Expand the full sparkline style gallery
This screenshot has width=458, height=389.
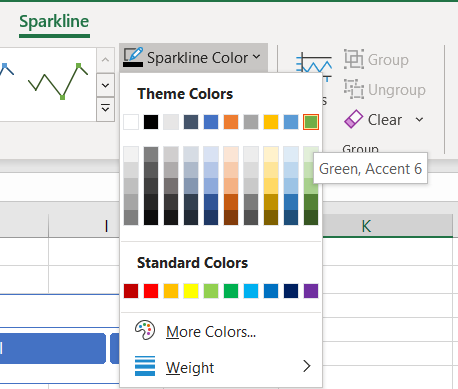105,109
